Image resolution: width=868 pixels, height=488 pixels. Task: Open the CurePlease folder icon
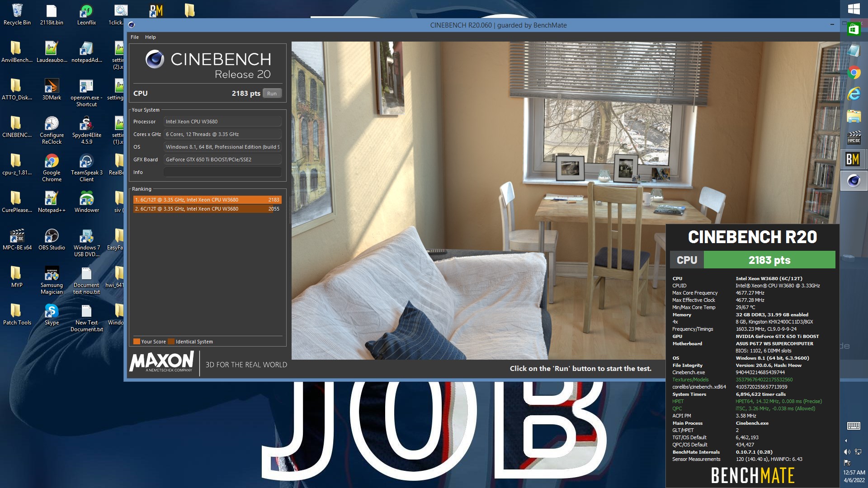[17, 202]
